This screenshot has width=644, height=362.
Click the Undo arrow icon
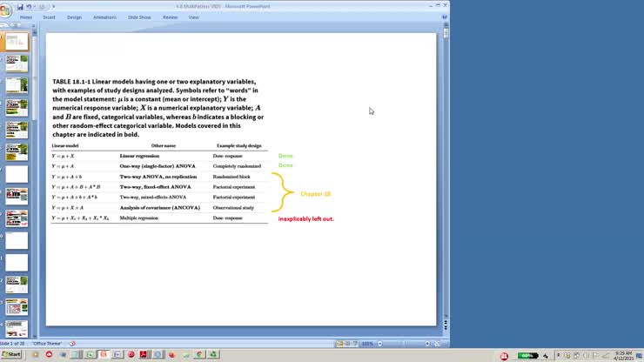tap(29, 7)
